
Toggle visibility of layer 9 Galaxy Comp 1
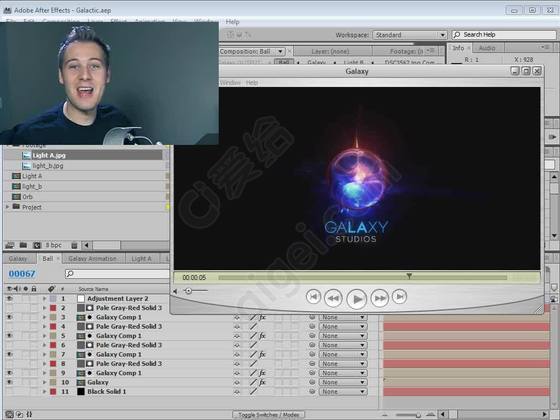pos(10,373)
